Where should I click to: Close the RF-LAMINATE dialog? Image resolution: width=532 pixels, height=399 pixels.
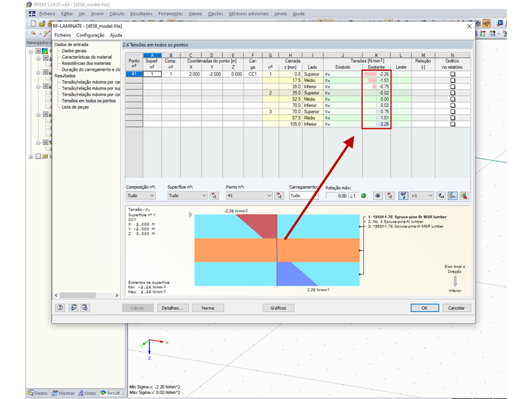coord(469,26)
